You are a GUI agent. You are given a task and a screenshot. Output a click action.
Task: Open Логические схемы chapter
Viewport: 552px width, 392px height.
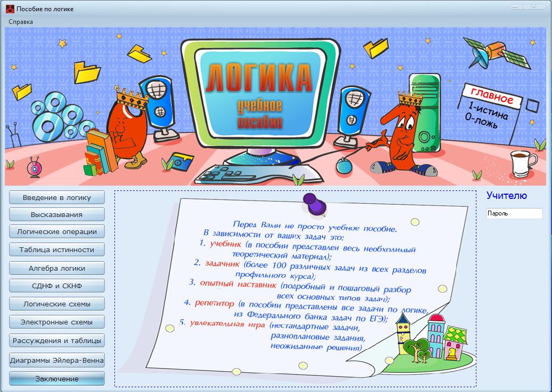pos(56,304)
